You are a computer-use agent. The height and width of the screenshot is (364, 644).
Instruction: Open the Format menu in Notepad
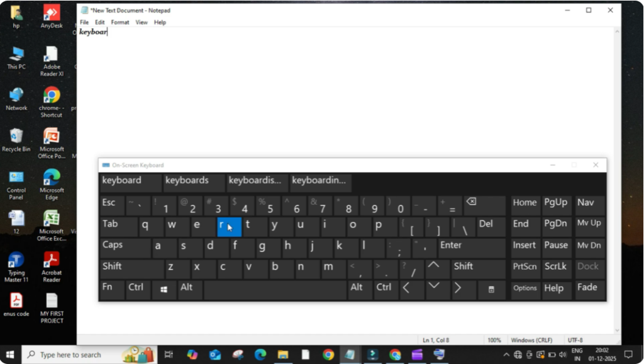click(x=119, y=22)
